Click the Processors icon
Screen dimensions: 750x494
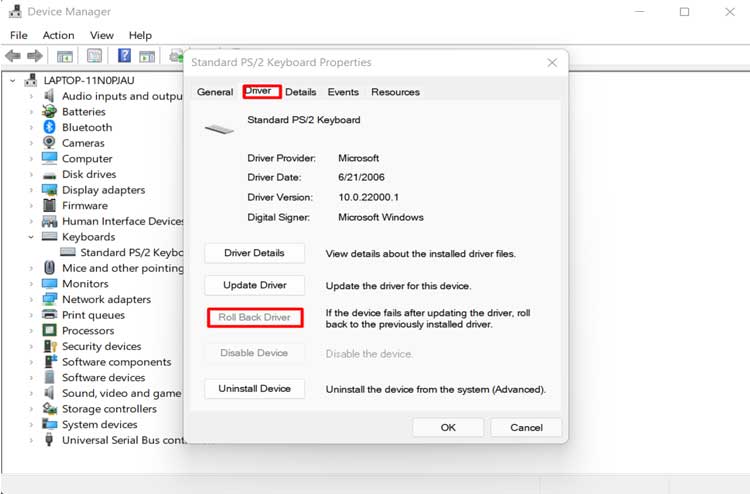[49, 330]
